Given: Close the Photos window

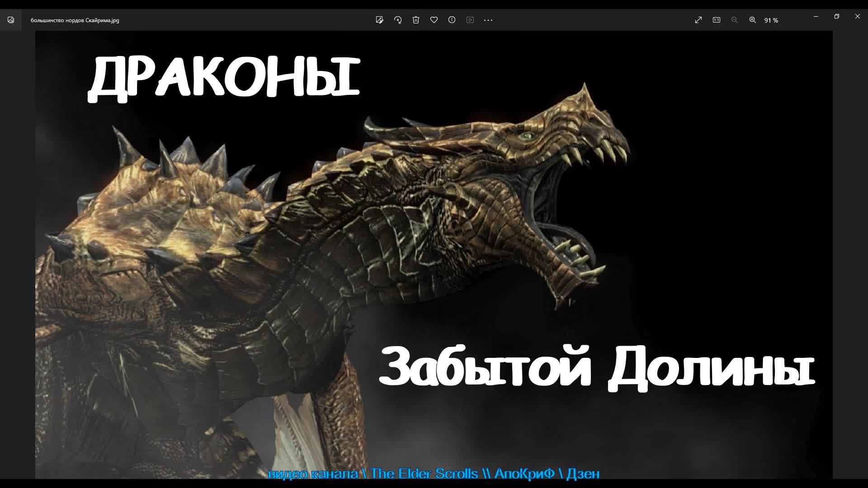Looking at the screenshot, I should (858, 16).
